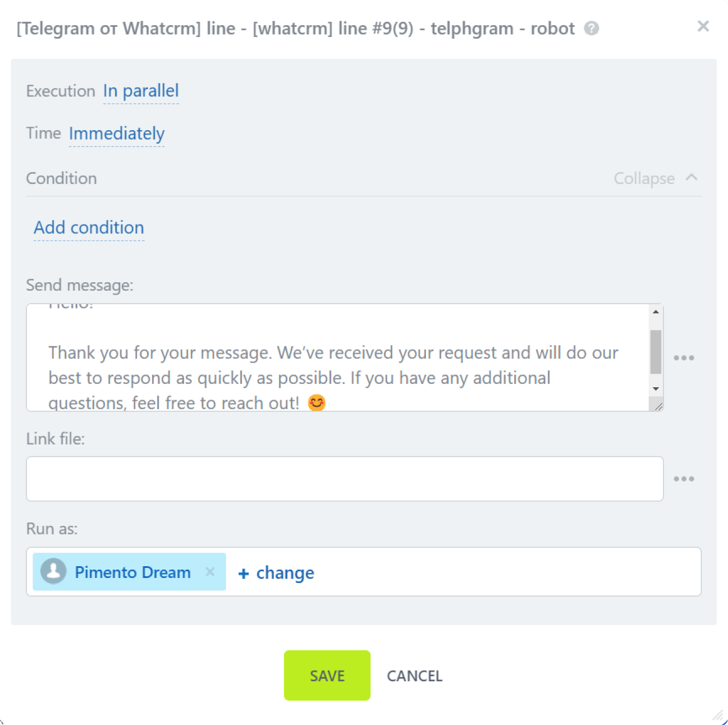This screenshot has height=725, width=728.
Task: Remove Pimento Dream from Run as
Action: (x=210, y=572)
